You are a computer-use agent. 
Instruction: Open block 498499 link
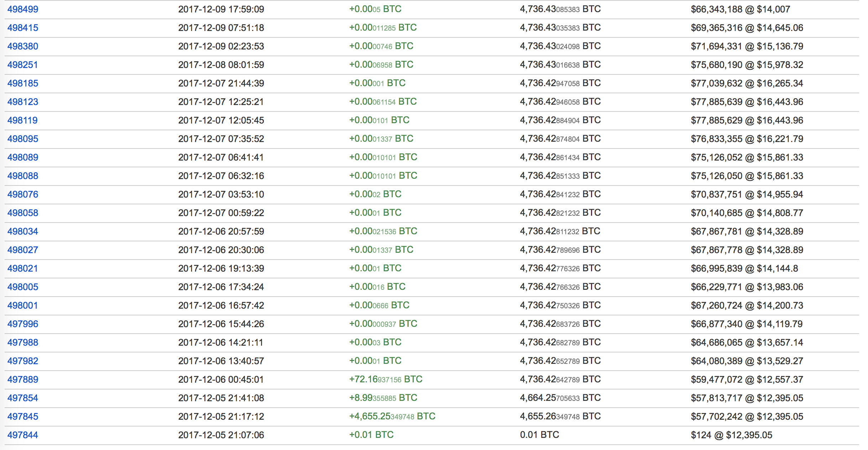(23, 9)
